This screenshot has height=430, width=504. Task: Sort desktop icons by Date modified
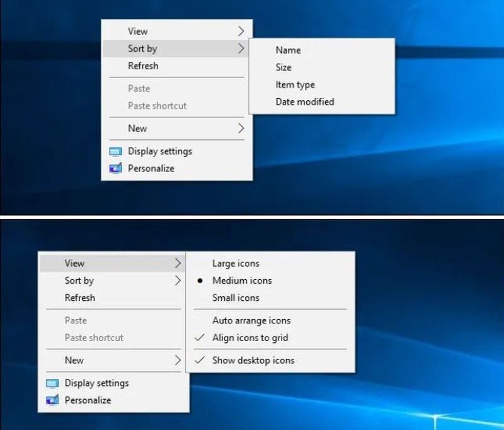[x=322, y=102]
